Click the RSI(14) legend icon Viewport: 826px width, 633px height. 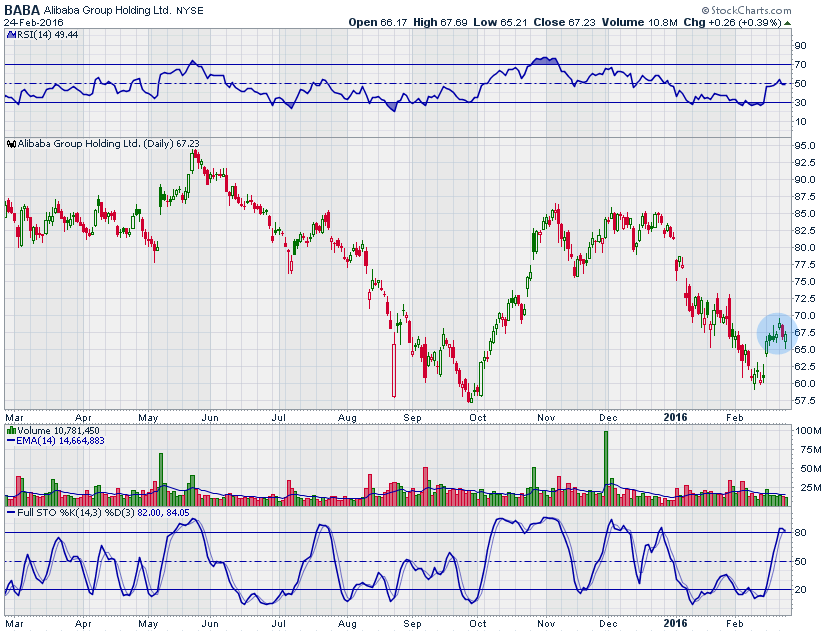pos(11,35)
